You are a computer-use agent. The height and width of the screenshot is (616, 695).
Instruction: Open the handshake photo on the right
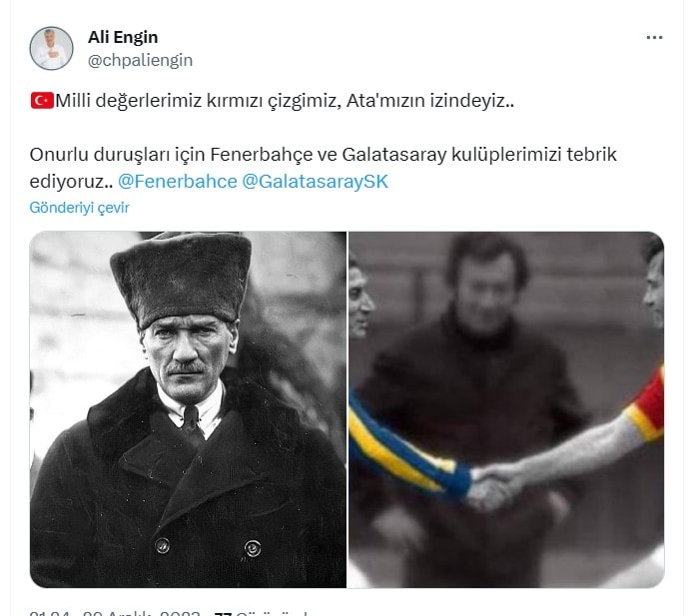pos(506,409)
